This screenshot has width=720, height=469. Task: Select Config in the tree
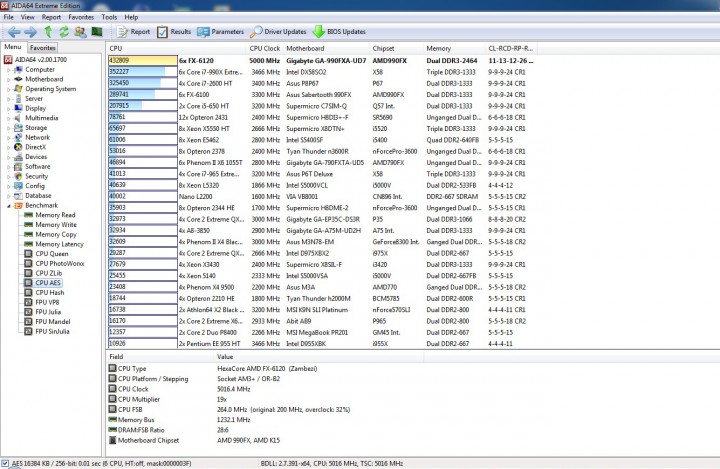(x=35, y=186)
